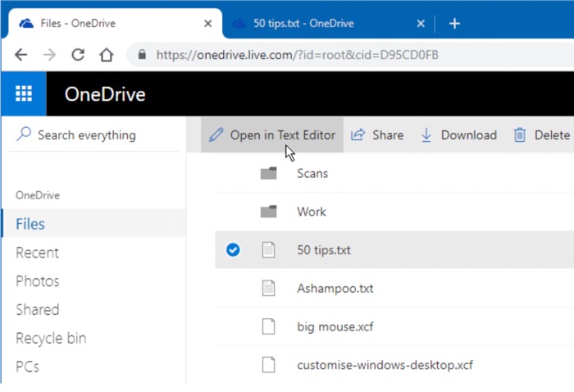Close the Files - OneDrive tab
The height and width of the screenshot is (392, 574).
point(208,24)
